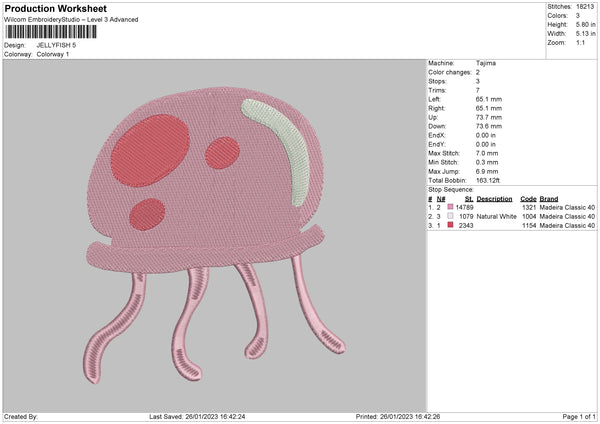Viewport: 600px width, 424px height.
Task: Click the Stops value '3'
Action: (478, 81)
